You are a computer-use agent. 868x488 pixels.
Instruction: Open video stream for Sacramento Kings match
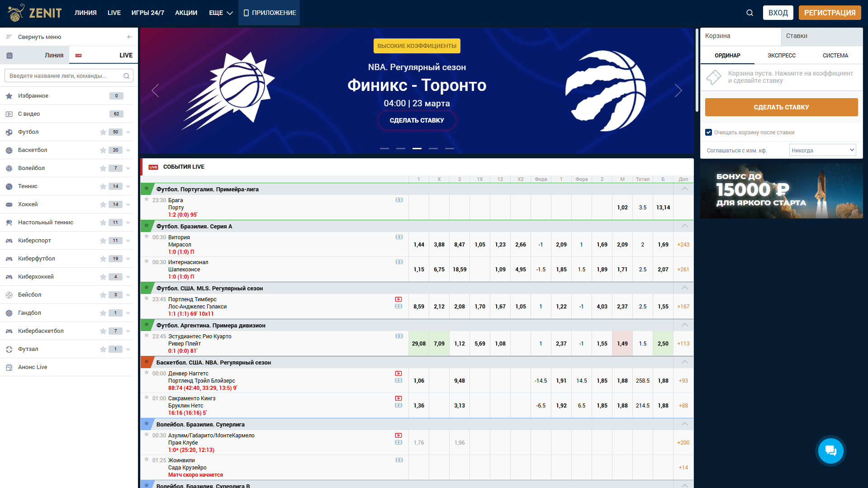click(398, 398)
